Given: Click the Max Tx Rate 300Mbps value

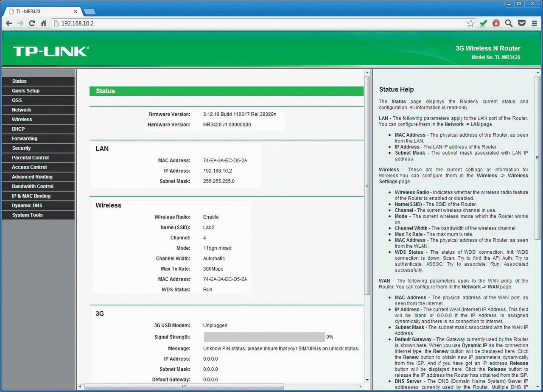Looking at the screenshot, I should pyautogui.click(x=213, y=269).
